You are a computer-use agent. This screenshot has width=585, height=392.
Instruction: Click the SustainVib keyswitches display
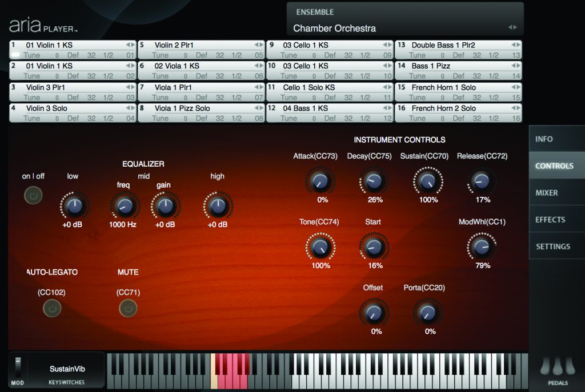click(66, 370)
